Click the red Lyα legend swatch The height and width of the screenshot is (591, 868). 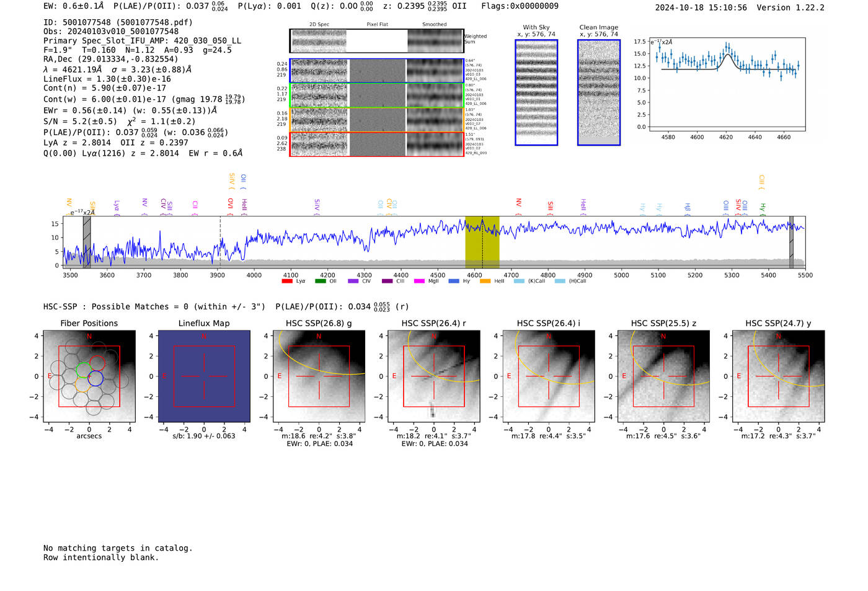pos(286,281)
